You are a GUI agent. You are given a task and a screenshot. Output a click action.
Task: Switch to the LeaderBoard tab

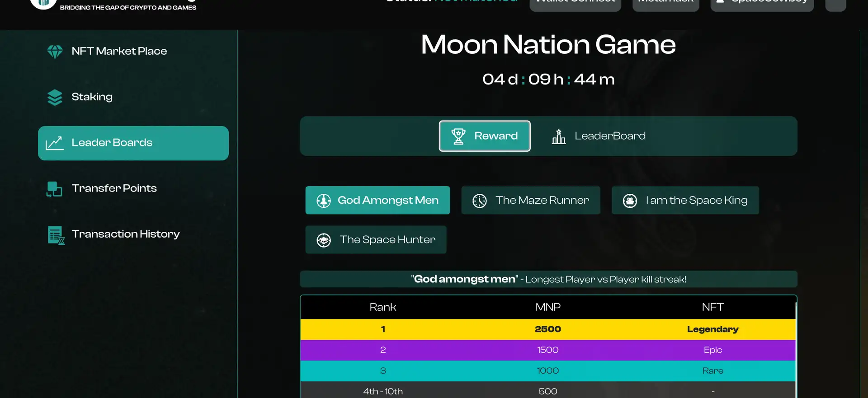coord(609,136)
